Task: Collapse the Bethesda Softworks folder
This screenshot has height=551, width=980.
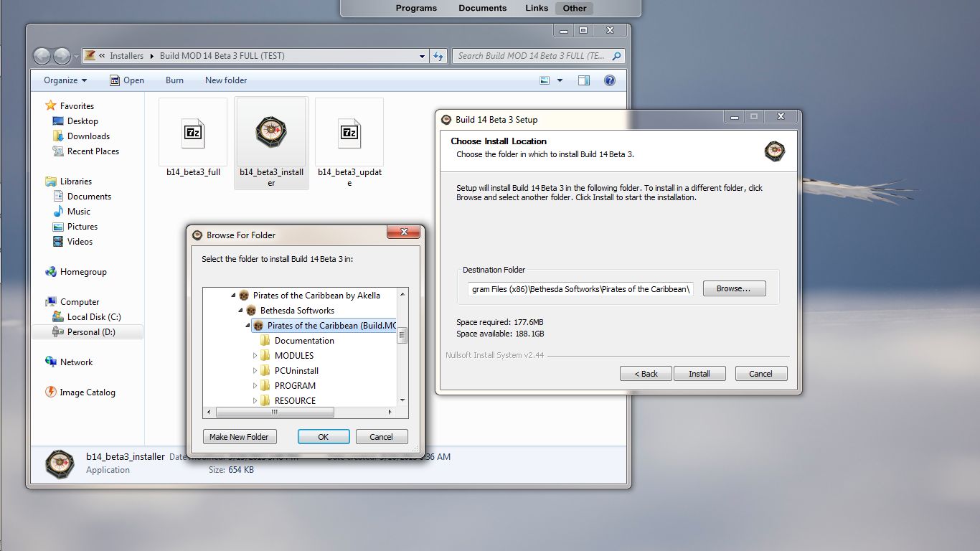Action: pos(240,311)
